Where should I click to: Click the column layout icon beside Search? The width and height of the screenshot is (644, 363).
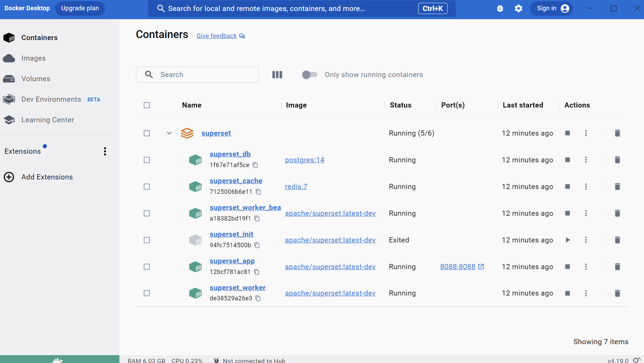point(277,75)
